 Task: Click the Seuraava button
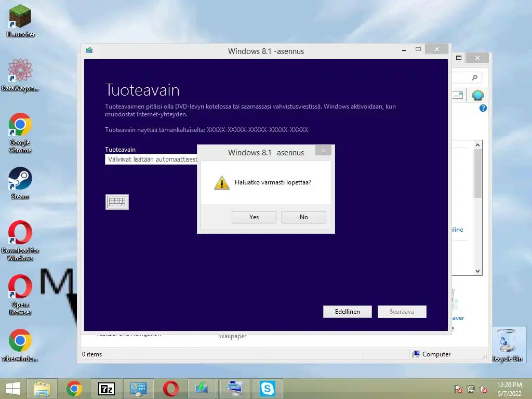pyautogui.click(x=402, y=312)
